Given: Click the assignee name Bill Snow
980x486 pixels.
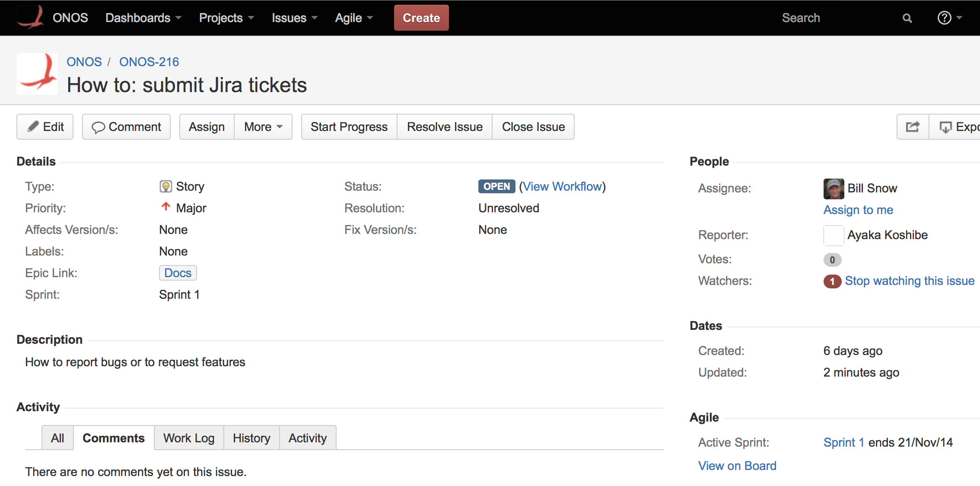Looking at the screenshot, I should tap(872, 189).
